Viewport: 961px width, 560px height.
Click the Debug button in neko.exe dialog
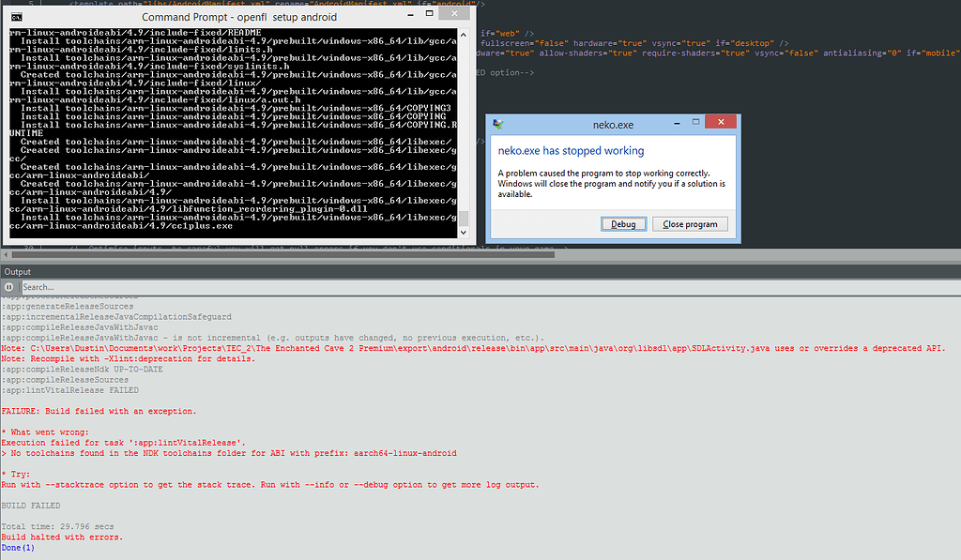tap(623, 224)
